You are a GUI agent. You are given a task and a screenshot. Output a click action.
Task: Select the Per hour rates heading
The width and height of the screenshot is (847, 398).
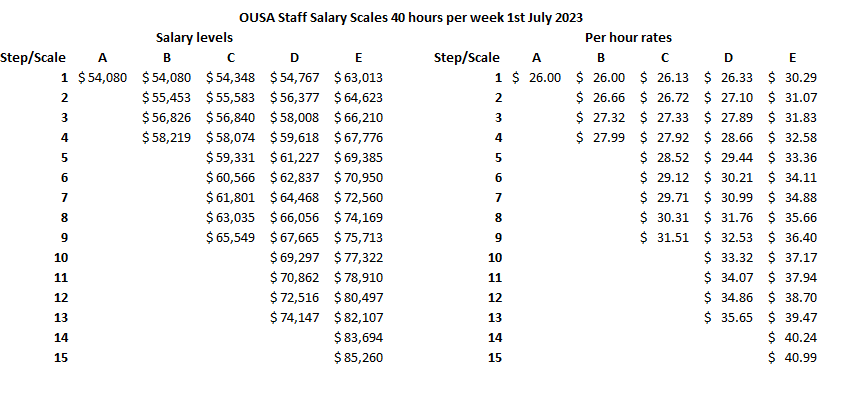629,37
